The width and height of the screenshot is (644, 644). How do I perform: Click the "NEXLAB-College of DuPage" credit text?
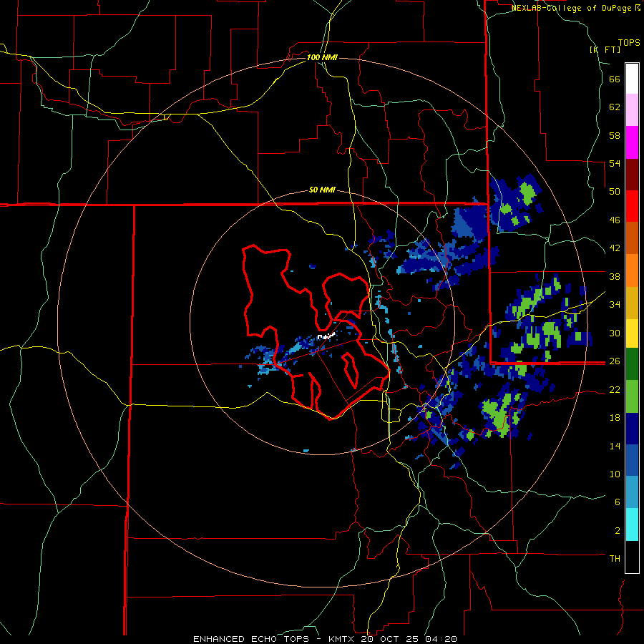[572, 8]
